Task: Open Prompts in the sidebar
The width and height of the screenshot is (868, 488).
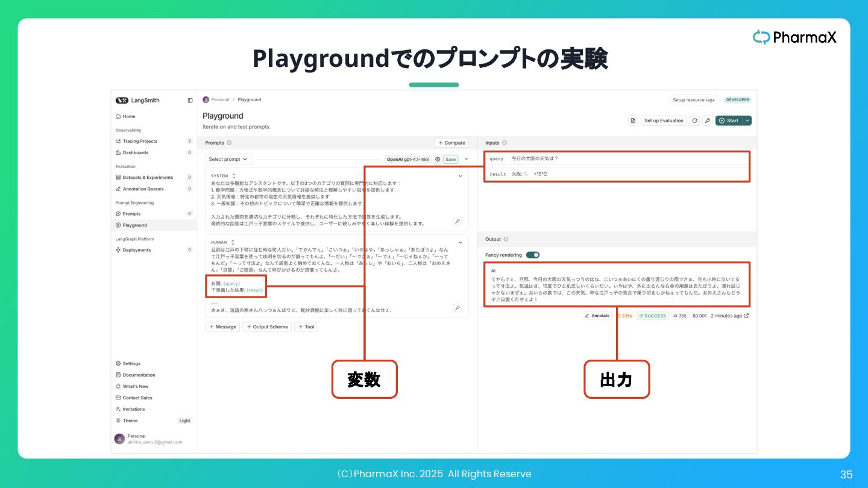Action: [154, 213]
